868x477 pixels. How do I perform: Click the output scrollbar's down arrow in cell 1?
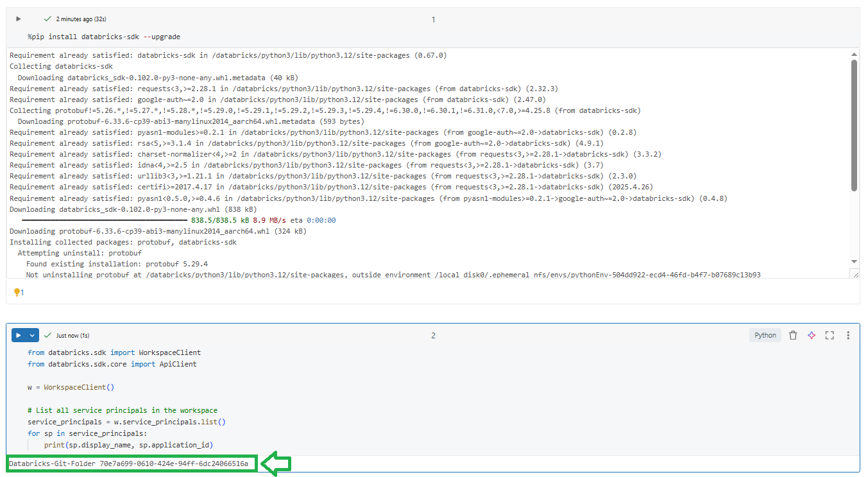tap(854, 261)
